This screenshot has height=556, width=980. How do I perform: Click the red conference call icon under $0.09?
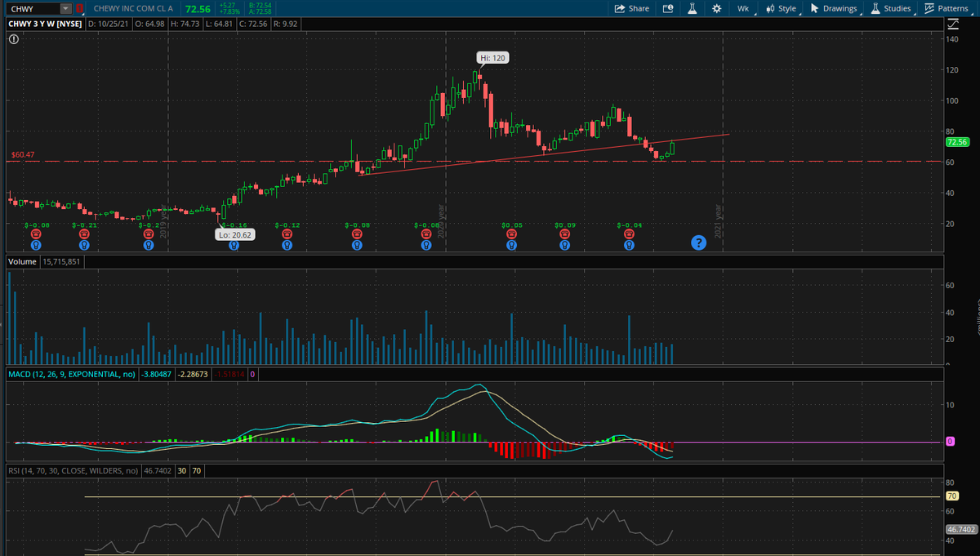[564, 234]
